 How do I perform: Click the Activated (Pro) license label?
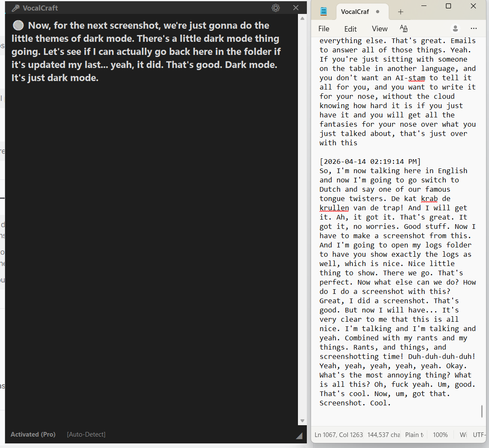point(33,434)
